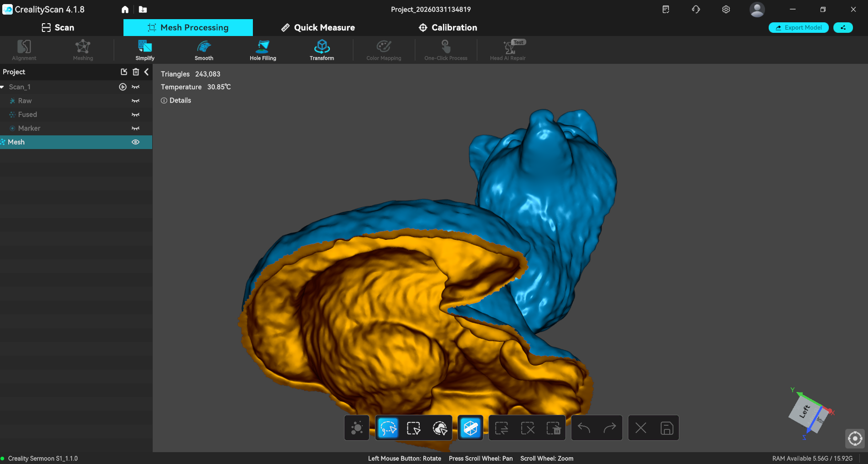Collapse the Scan_1 tree node
Viewport: 868px width, 464px height.
pyautogui.click(x=2, y=87)
